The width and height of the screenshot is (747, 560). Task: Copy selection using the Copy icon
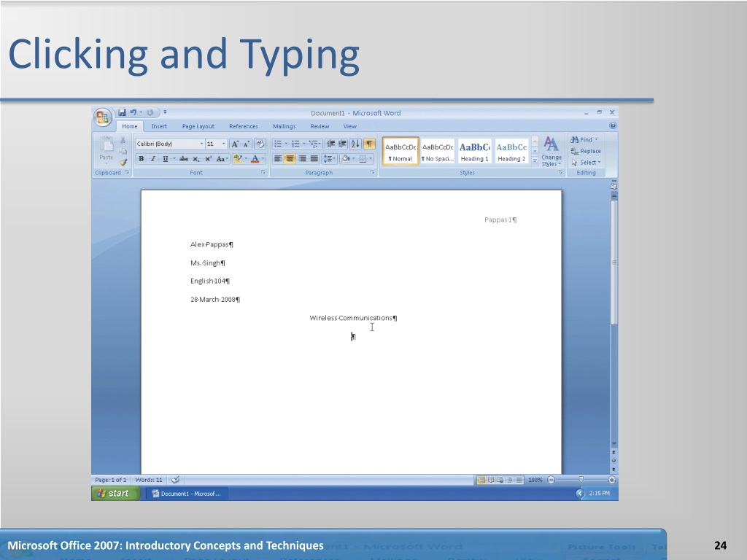tap(123, 151)
